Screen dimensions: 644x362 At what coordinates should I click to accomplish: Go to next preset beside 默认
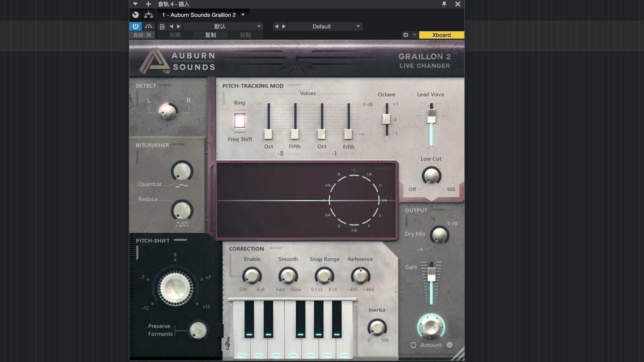[179, 26]
